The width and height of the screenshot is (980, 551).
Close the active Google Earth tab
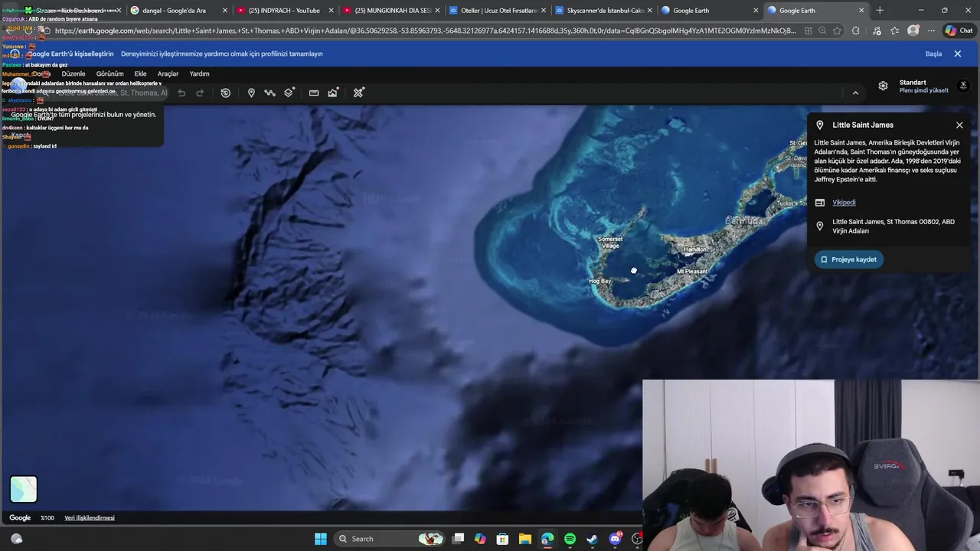coord(861,11)
